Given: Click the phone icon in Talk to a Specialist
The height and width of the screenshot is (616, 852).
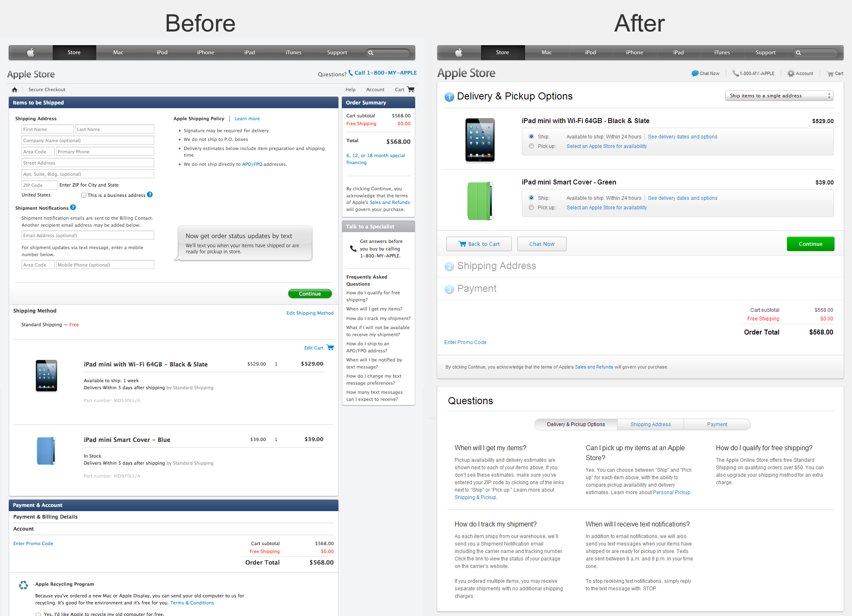Looking at the screenshot, I should point(353,248).
